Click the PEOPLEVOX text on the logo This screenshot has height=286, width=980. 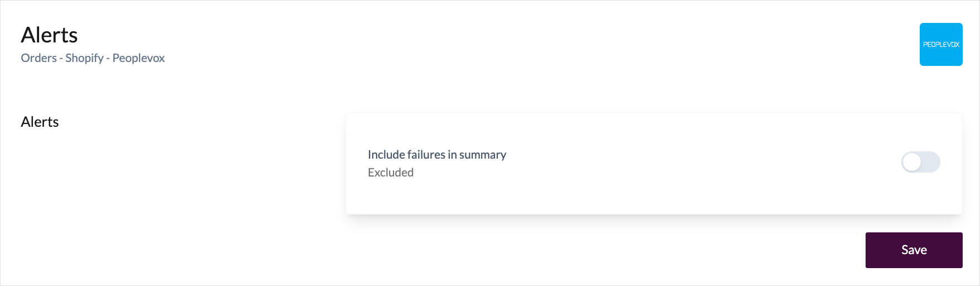click(941, 44)
